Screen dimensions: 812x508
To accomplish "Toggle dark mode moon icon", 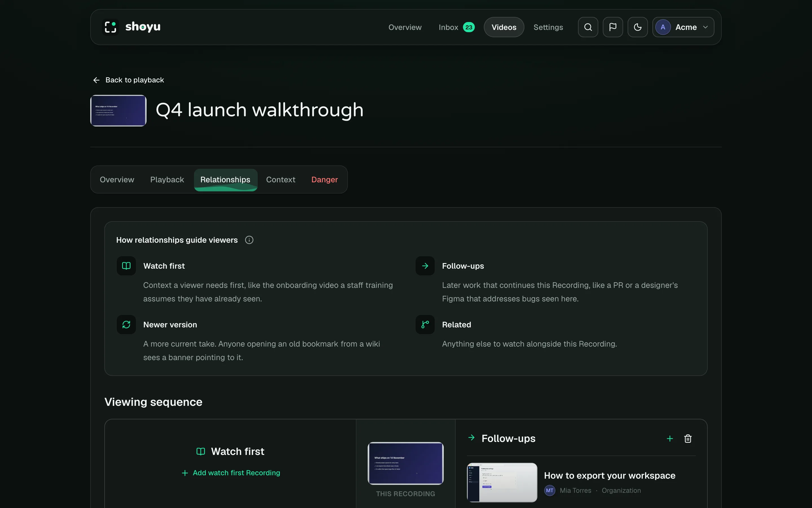I will click(637, 27).
